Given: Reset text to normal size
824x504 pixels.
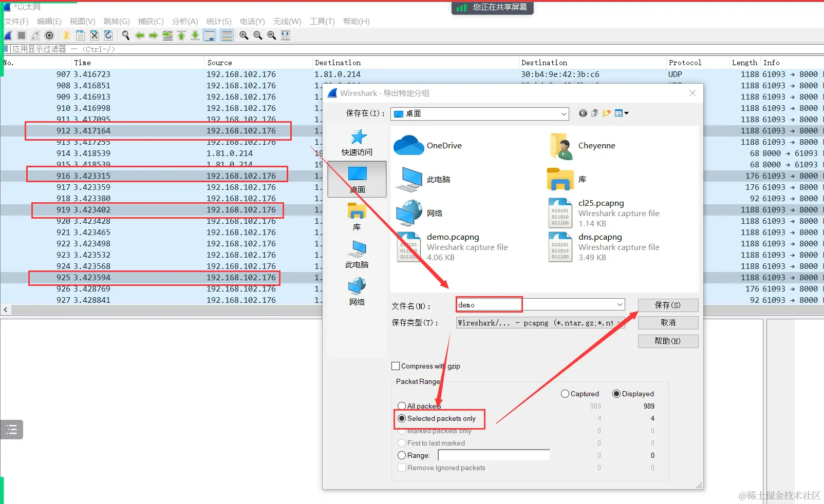Looking at the screenshot, I should (272, 35).
